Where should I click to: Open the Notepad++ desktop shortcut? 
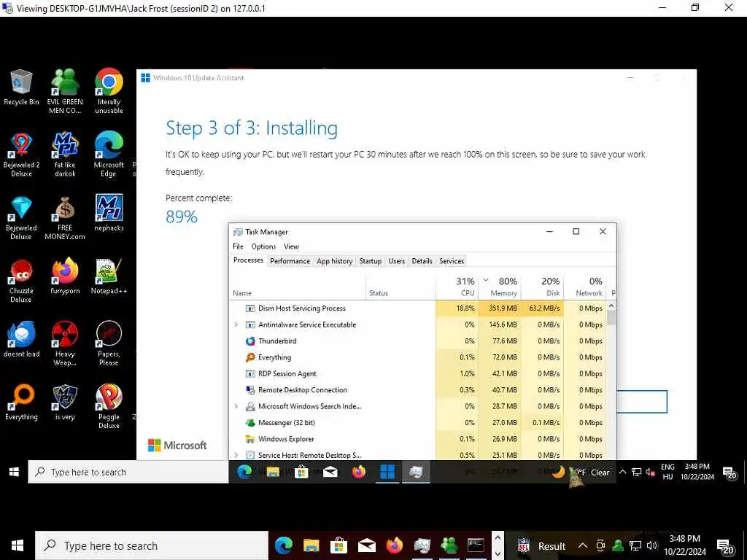[109, 276]
